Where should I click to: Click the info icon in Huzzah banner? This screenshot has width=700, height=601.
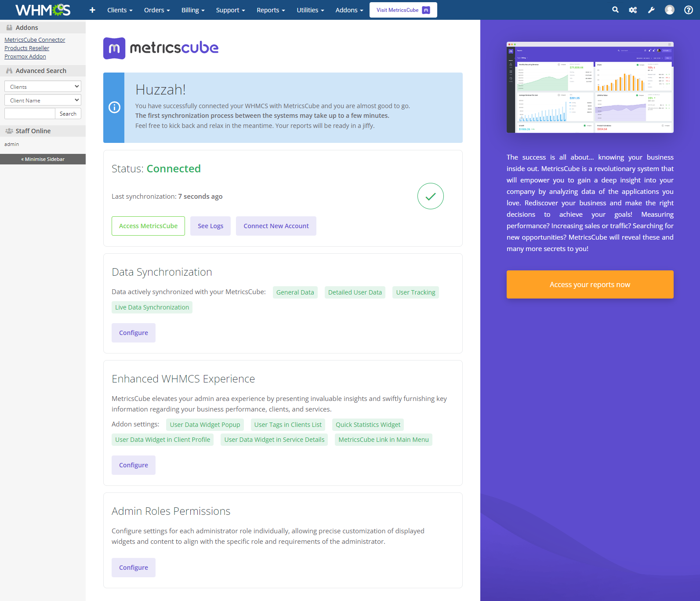pyautogui.click(x=114, y=107)
